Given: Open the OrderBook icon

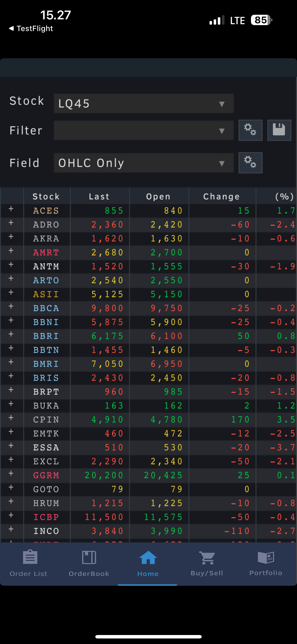Looking at the screenshot, I should pos(89,557).
